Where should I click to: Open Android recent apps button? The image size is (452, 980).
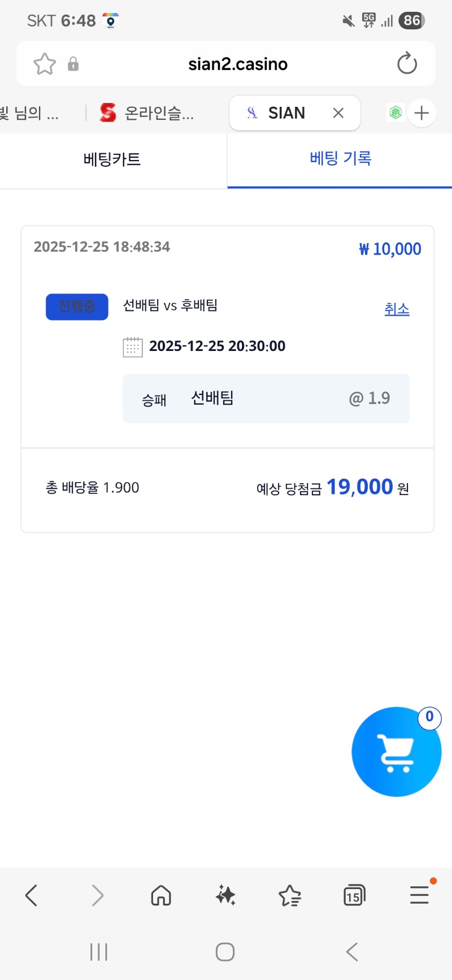[99, 952]
